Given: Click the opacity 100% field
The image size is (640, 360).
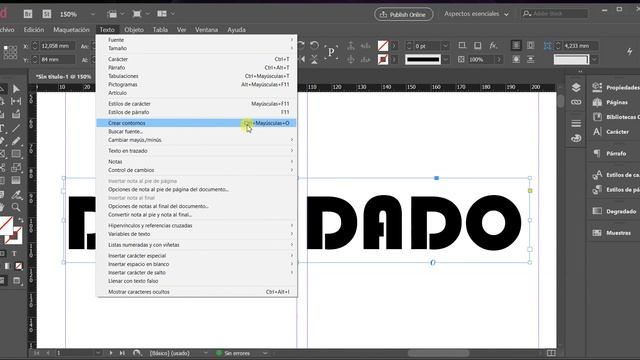Looking at the screenshot, I should click(481, 60).
